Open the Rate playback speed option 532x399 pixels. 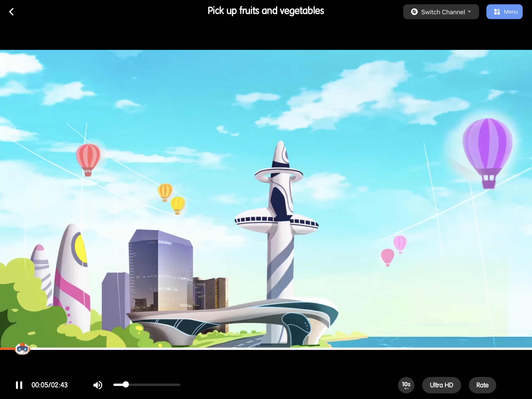click(x=482, y=385)
